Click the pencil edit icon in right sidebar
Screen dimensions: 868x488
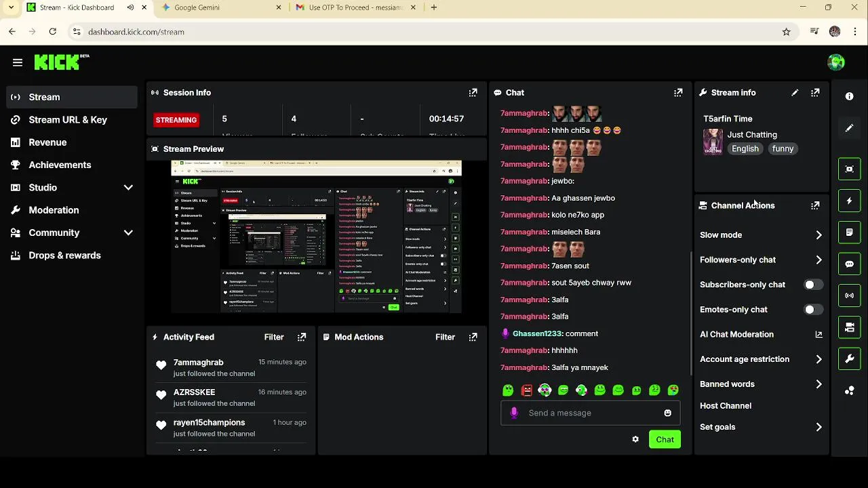(849, 128)
